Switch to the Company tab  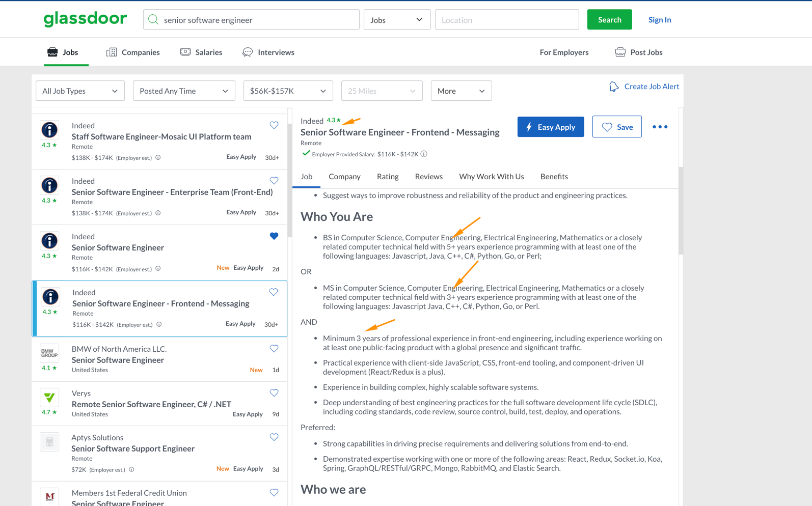click(344, 177)
